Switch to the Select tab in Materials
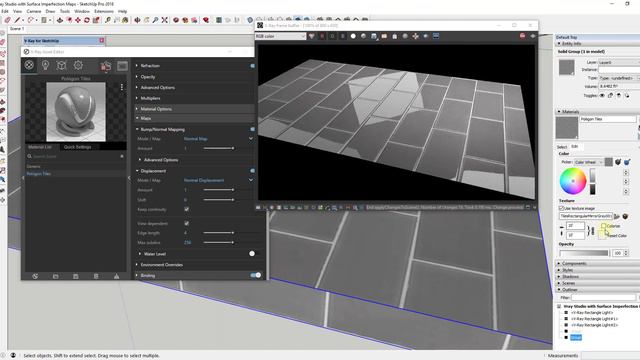 pyautogui.click(x=562, y=147)
